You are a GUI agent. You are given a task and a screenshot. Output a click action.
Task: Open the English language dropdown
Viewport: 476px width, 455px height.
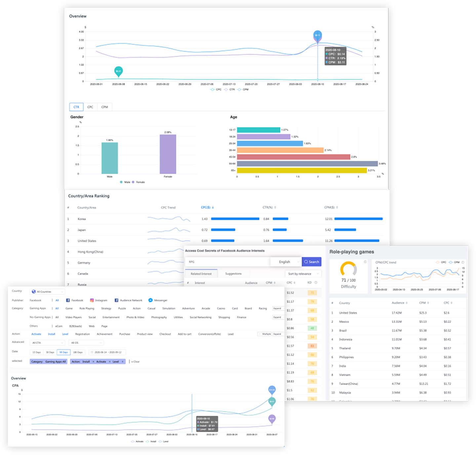click(x=286, y=262)
